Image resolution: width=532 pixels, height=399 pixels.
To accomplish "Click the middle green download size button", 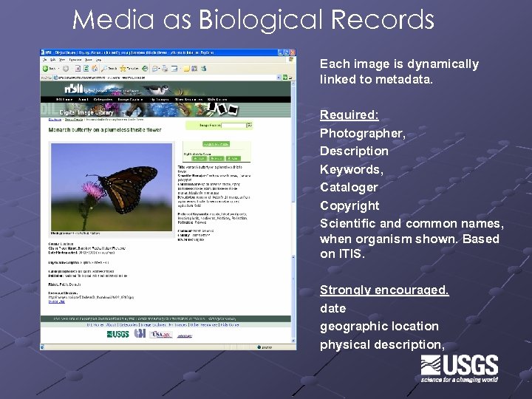I will (216, 158).
